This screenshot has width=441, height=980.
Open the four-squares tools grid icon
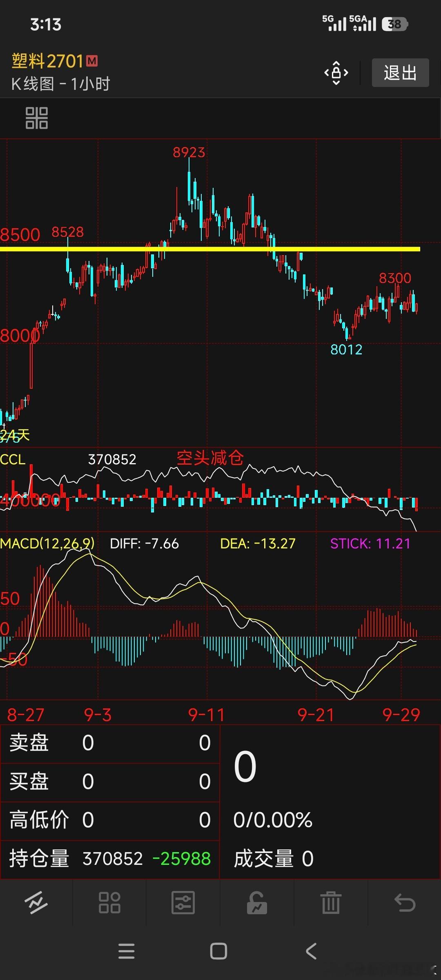(109, 902)
